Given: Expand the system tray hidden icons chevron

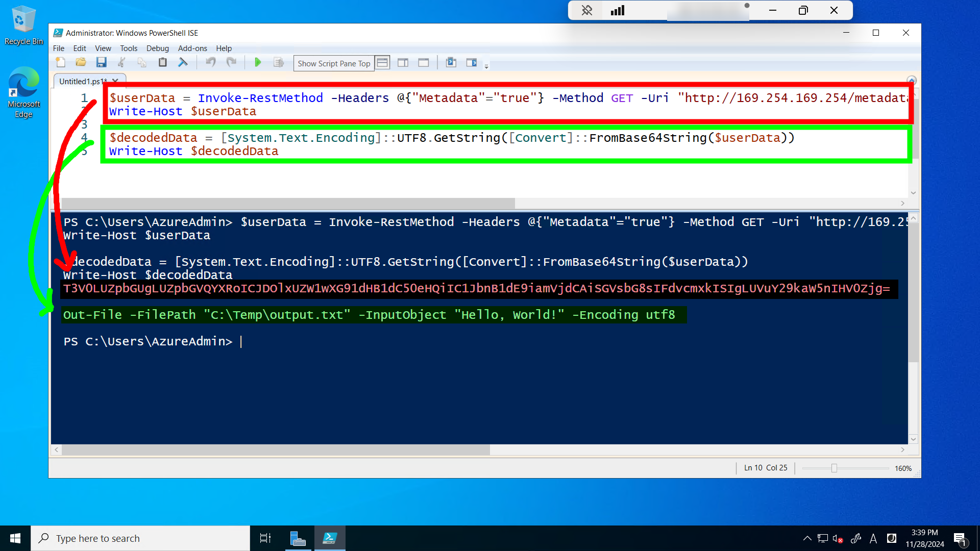Looking at the screenshot, I should (807, 538).
